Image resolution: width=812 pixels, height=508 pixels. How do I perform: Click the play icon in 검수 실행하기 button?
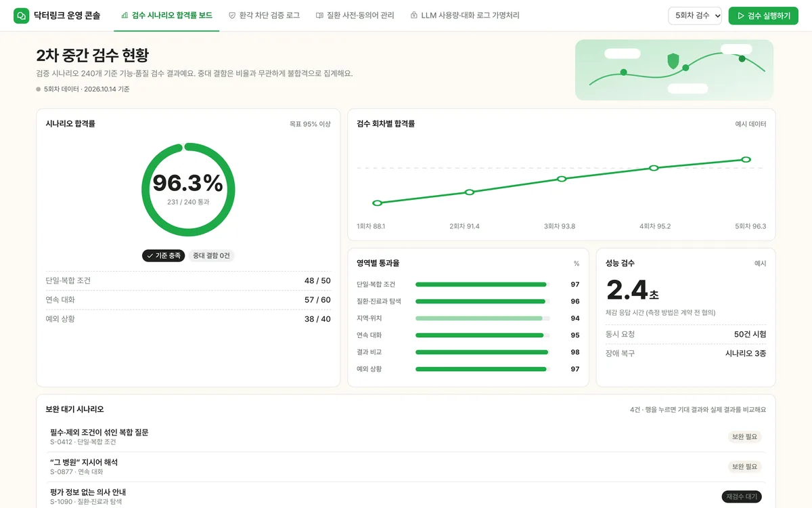coord(741,16)
